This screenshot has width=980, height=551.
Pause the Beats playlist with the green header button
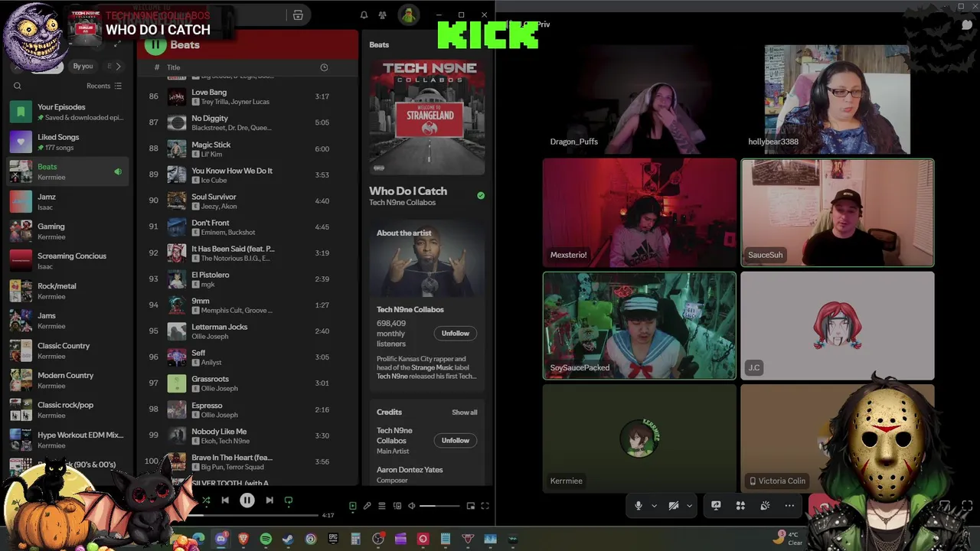click(155, 45)
